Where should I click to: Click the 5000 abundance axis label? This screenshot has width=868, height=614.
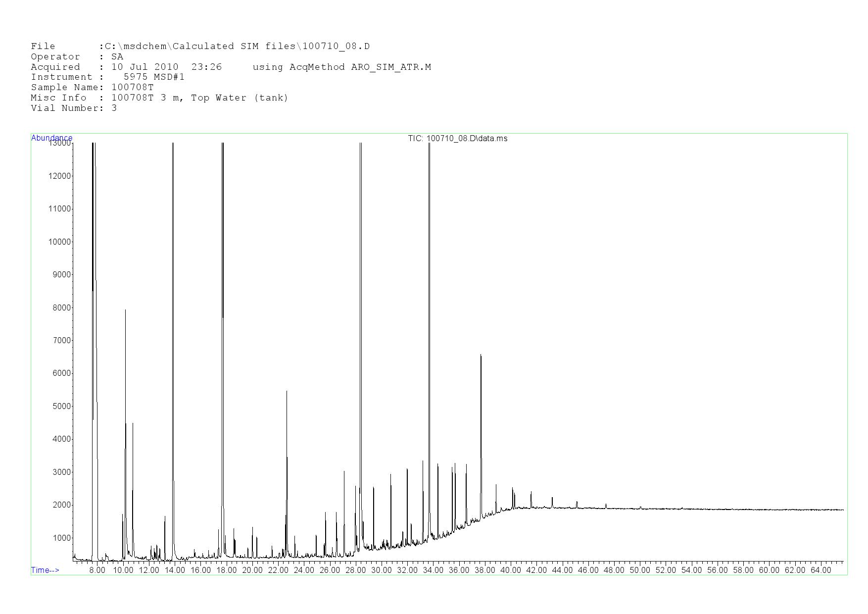tap(61, 407)
